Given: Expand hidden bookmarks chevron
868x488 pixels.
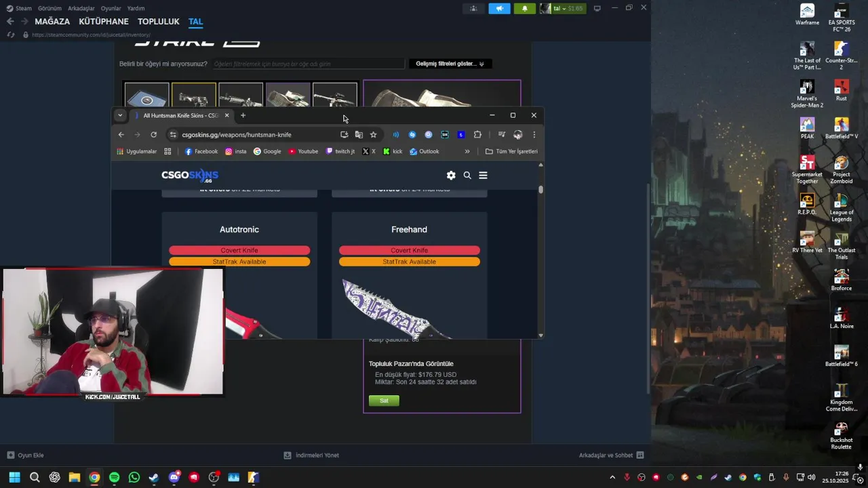Looking at the screenshot, I should pyautogui.click(x=467, y=151).
